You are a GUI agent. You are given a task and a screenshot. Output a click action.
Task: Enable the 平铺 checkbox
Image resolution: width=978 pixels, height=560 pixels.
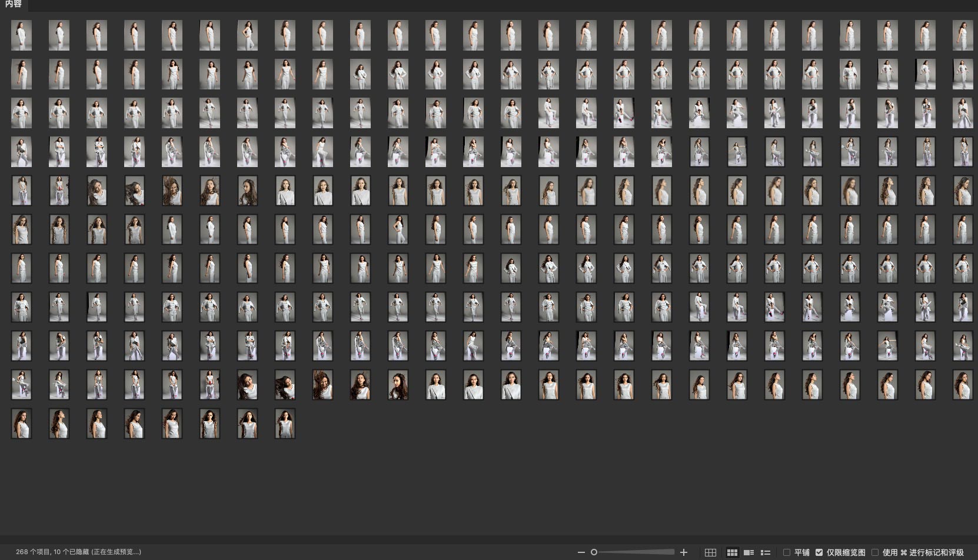pyautogui.click(x=787, y=552)
